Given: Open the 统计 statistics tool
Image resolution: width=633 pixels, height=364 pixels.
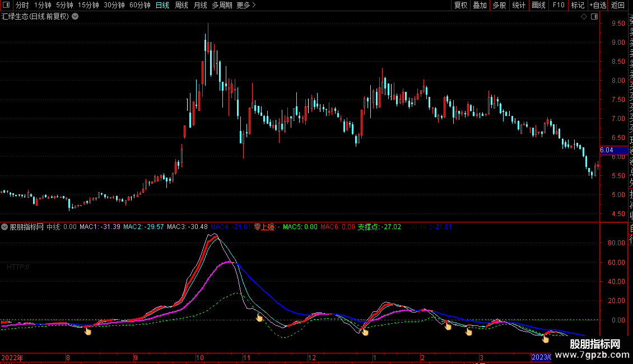Looking at the screenshot, I should click(x=519, y=5).
